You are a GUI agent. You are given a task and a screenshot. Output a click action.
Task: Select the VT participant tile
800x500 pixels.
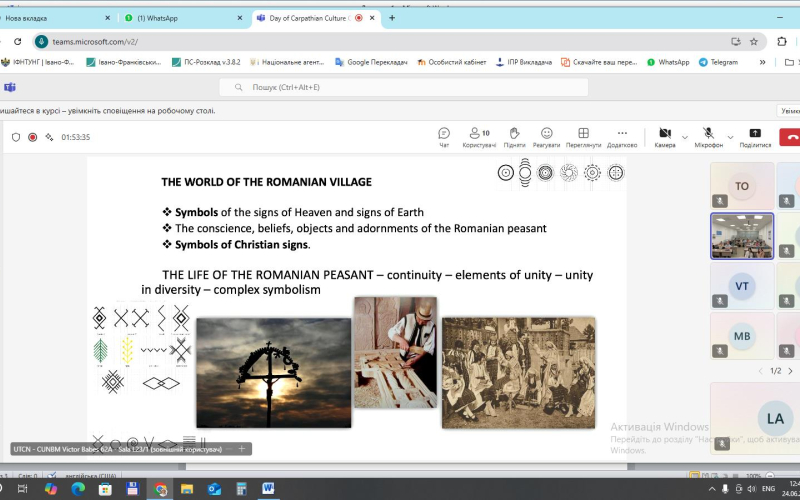tap(742, 286)
